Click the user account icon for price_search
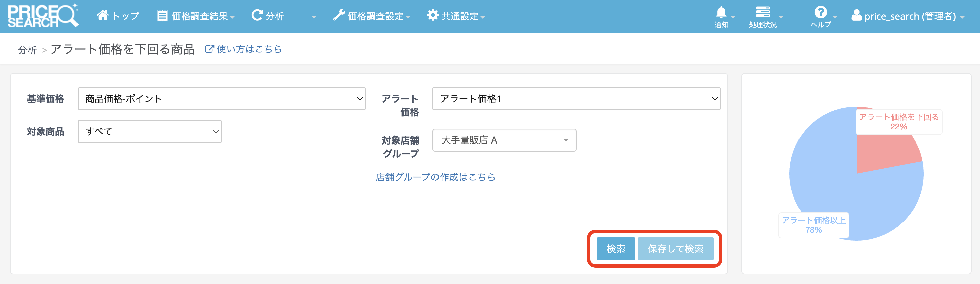Screen dimensions: 980x284 coord(856,15)
